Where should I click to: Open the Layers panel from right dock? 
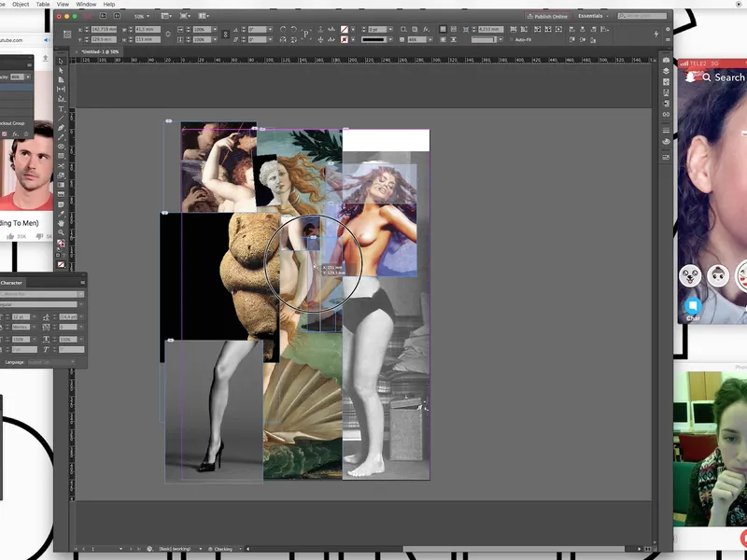[x=666, y=71]
